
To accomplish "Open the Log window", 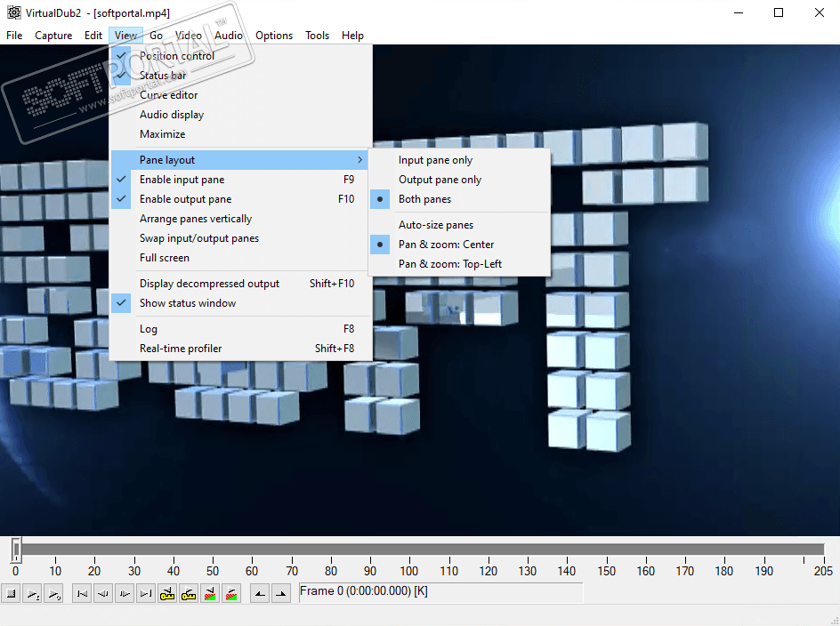I will click(240, 329).
